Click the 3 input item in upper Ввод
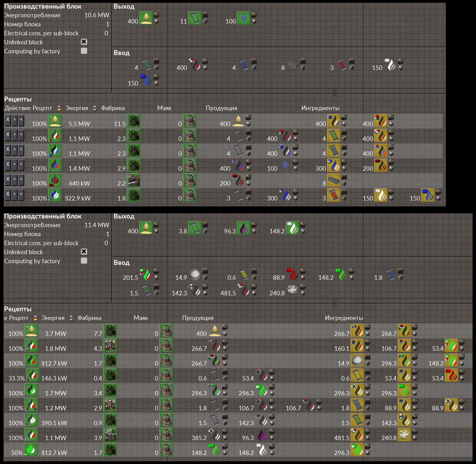 (341, 65)
